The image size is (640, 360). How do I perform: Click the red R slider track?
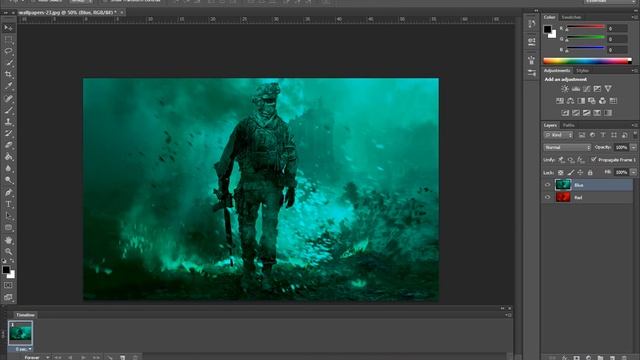coord(586,27)
